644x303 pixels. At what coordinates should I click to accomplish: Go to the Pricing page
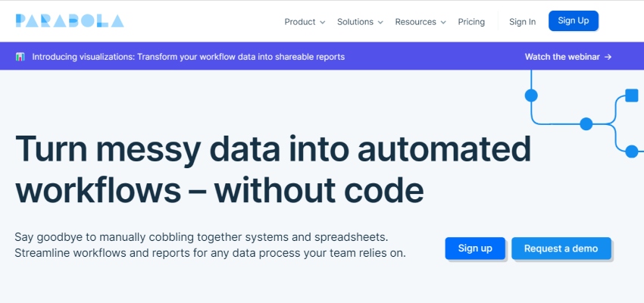point(471,22)
